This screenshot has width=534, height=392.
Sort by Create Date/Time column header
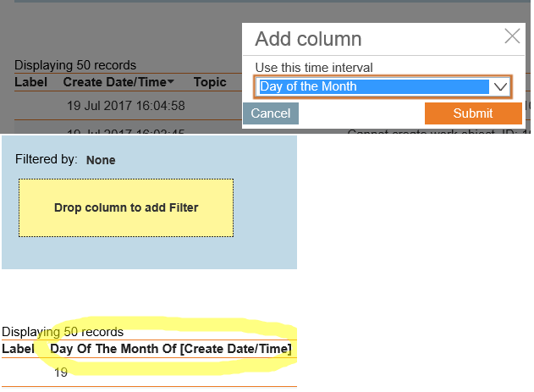118,82
